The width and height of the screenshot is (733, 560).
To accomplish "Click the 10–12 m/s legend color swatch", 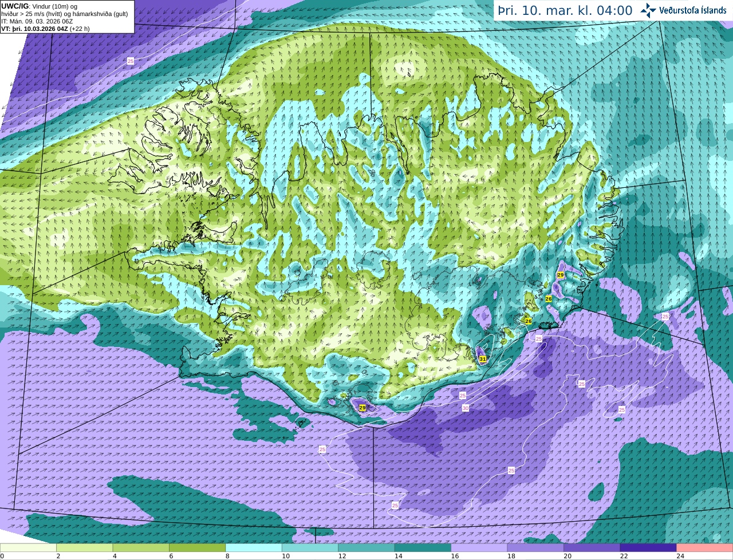I will (310, 548).
